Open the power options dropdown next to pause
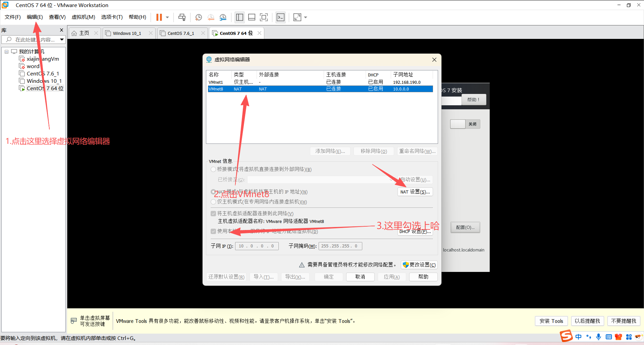The width and height of the screenshot is (644, 345). pos(167,17)
